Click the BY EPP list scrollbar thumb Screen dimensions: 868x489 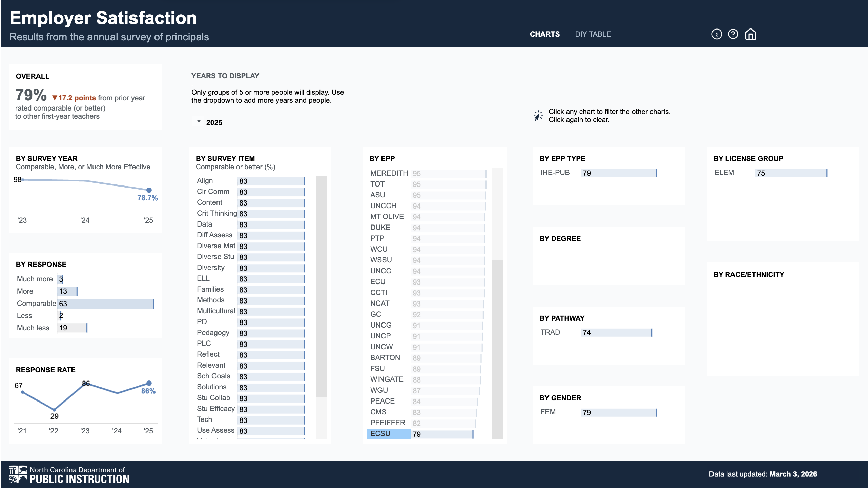[497, 349]
